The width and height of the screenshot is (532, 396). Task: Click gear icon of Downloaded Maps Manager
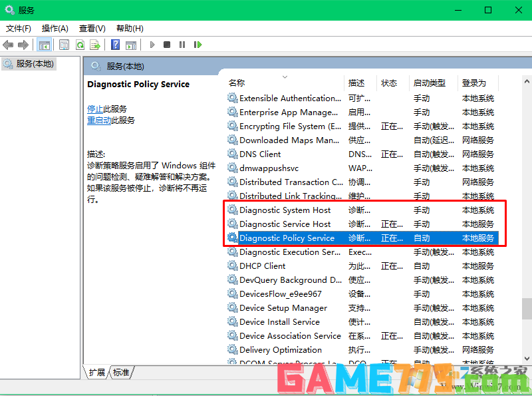pos(232,140)
